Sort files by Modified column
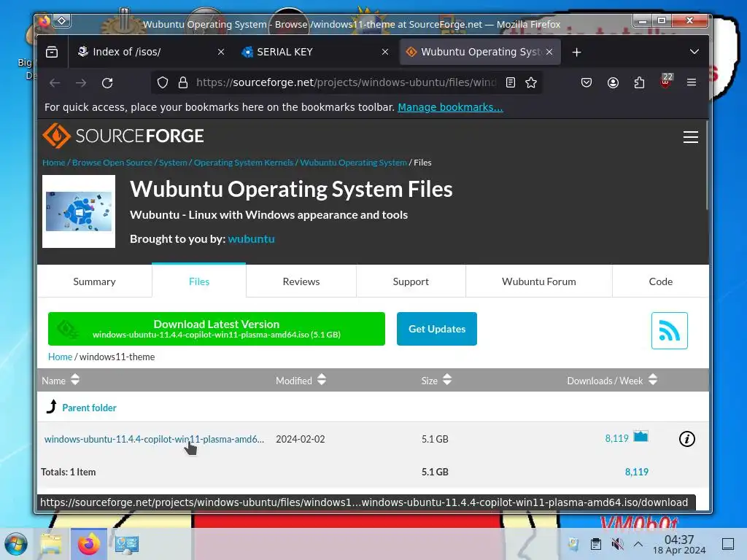Screen dimensions: 747x560 [301, 380]
